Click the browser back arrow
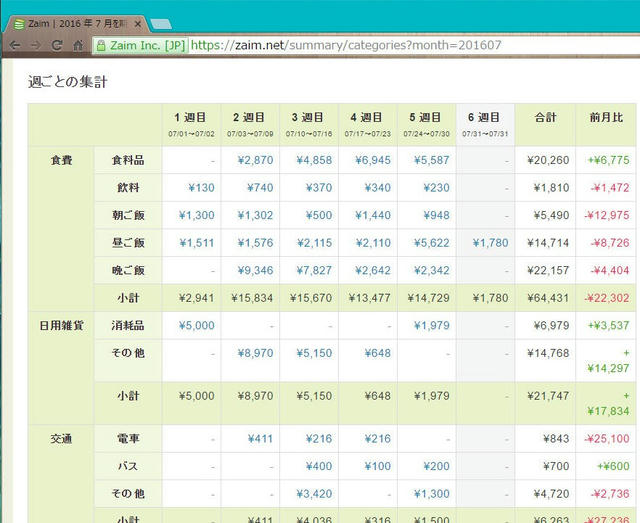Screen dimensions: 640x523 (15, 45)
